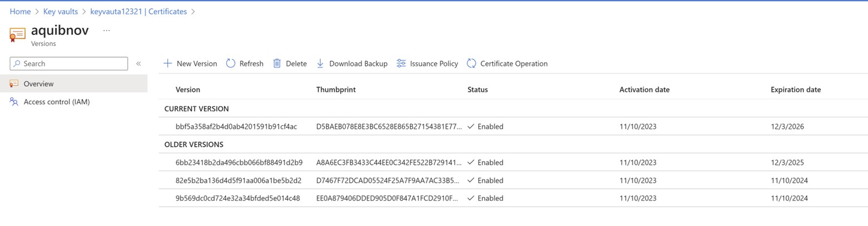Click activation date in the bbf5a358 row

638,127
